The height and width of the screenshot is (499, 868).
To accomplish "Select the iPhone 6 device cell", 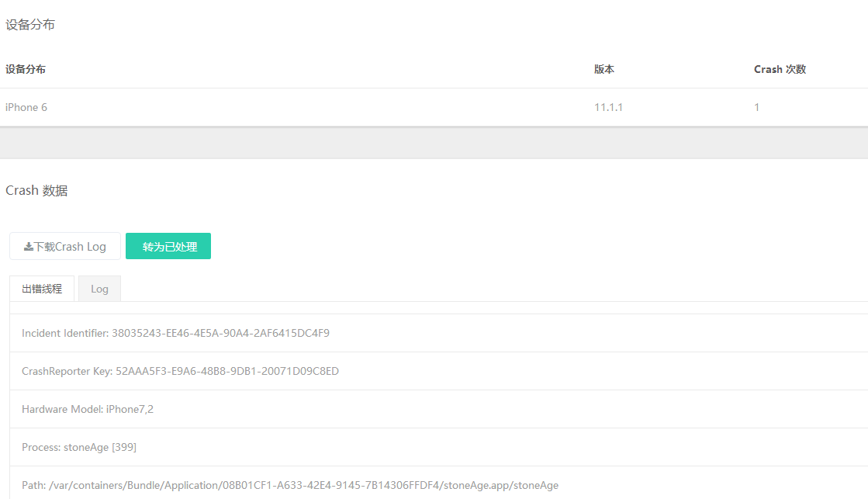I will 26,107.
